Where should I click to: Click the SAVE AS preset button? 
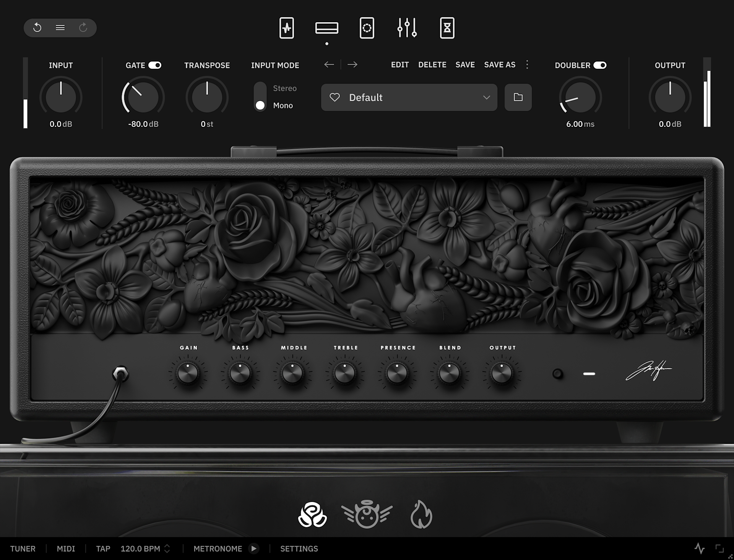pyautogui.click(x=500, y=65)
